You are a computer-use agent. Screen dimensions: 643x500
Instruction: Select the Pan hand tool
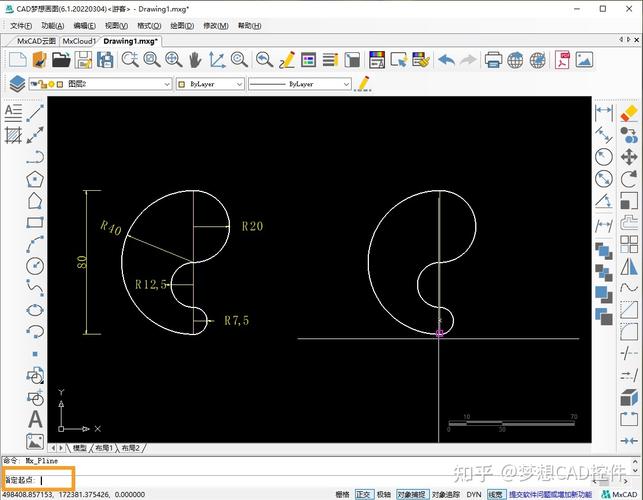coord(194,61)
